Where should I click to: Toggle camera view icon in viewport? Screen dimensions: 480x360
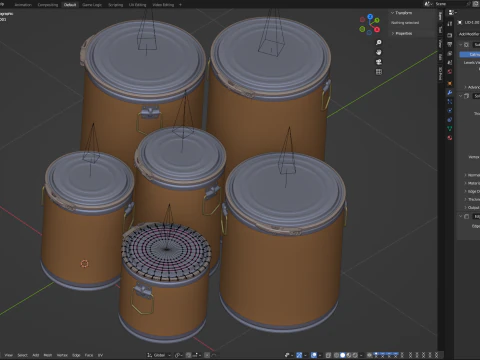click(379, 62)
